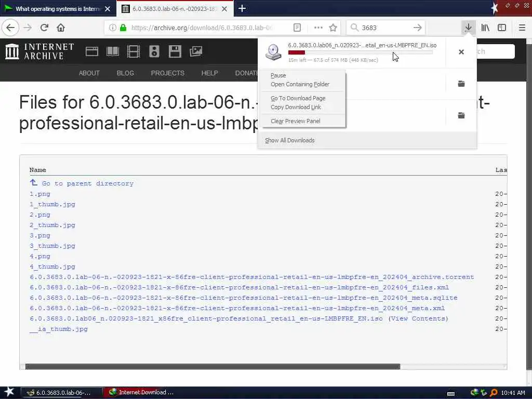The width and height of the screenshot is (532, 399).
Task: Open PROJECTS in Archive navigation
Action: pos(168,73)
